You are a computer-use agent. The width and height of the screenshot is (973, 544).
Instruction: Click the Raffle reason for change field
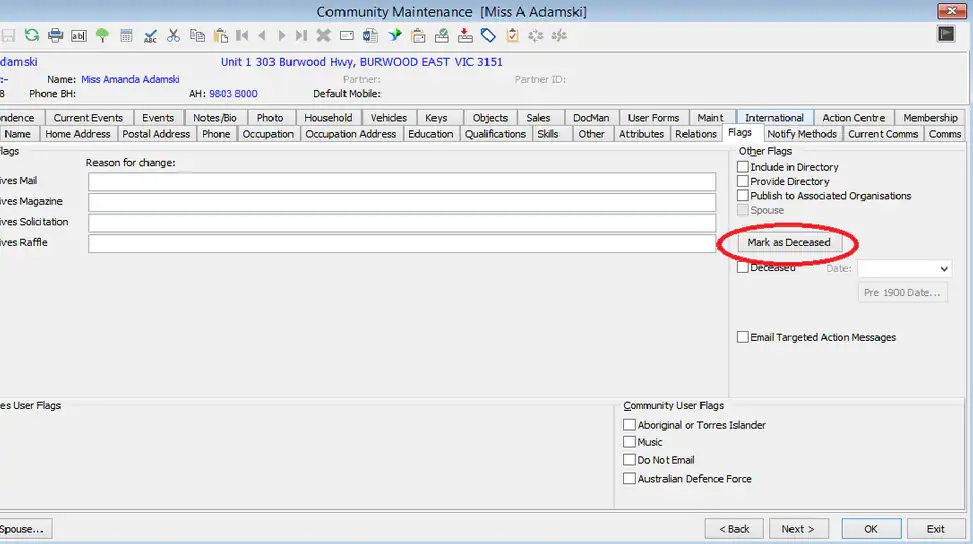click(402, 243)
